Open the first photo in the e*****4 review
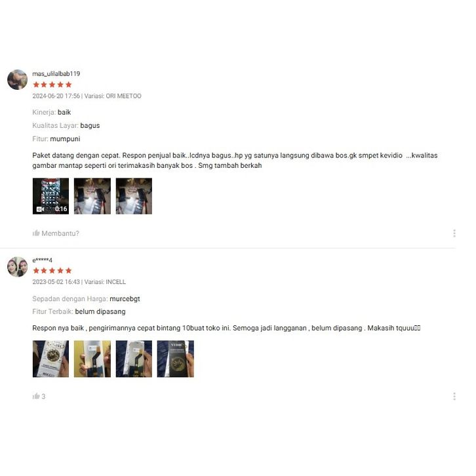 coord(50,359)
